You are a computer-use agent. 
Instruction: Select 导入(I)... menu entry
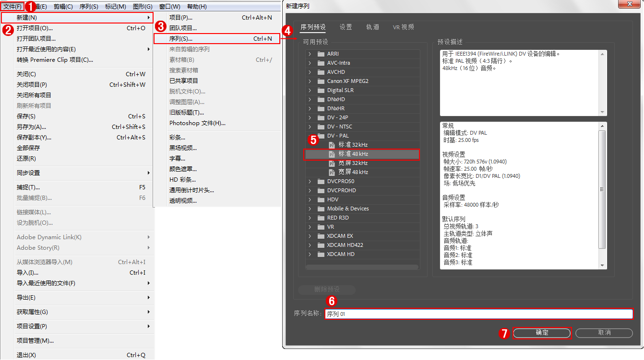click(x=77, y=273)
